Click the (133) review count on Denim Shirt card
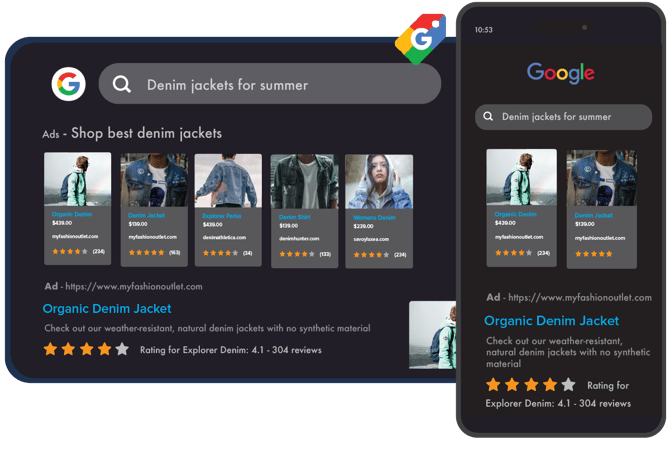670x454 pixels. tap(325, 254)
